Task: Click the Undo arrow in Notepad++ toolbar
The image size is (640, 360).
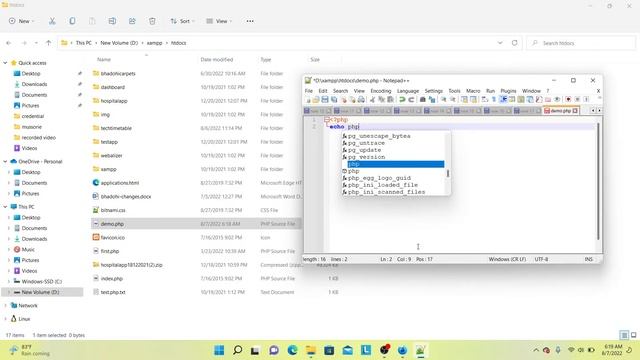Action: pos(402,99)
